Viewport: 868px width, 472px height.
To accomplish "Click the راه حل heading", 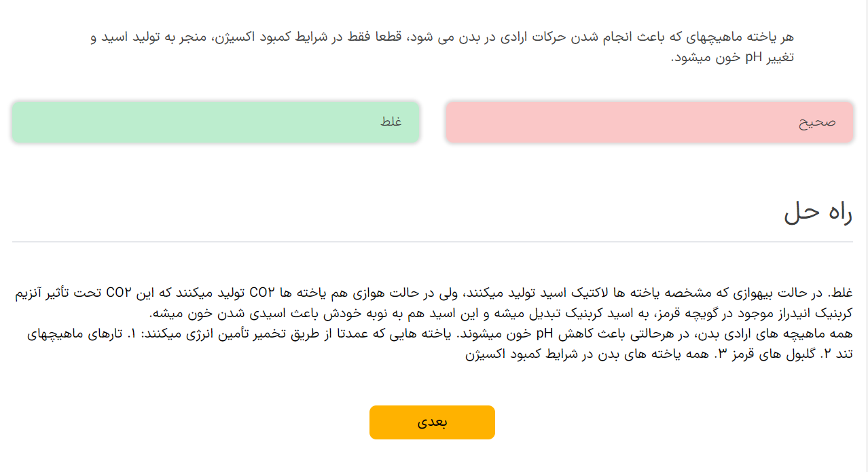I will [818, 213].
